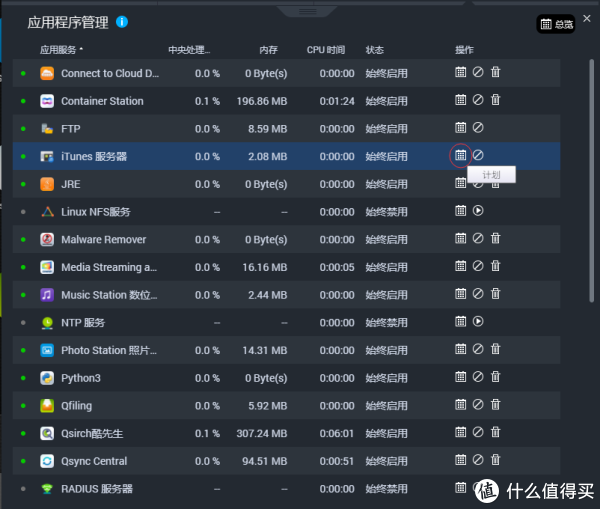Open schedule calendar for Qsirch酷先生
600x509 pixels.
461,433
